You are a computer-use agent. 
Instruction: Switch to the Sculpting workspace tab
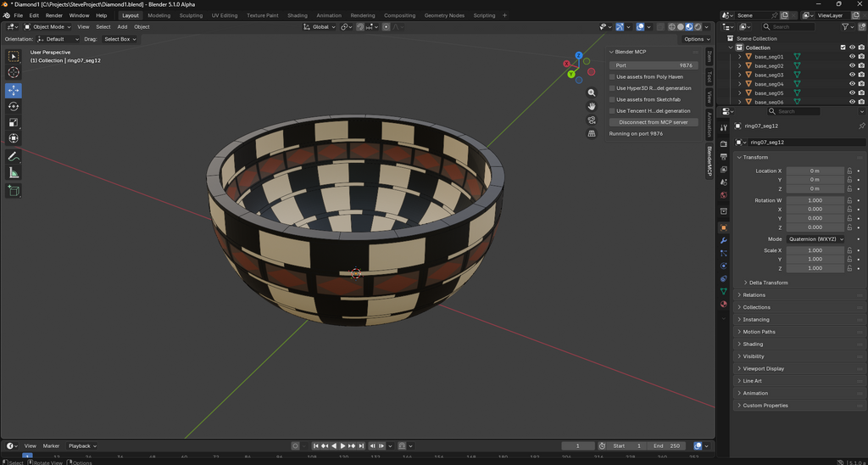[191, 15]
